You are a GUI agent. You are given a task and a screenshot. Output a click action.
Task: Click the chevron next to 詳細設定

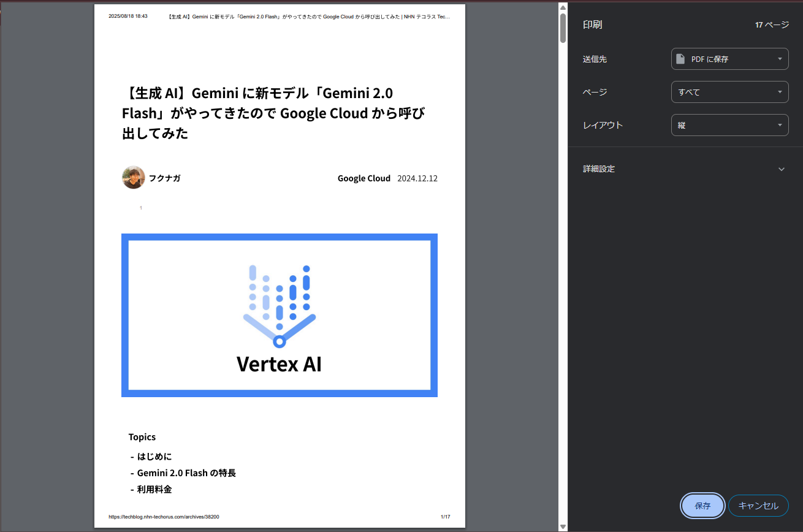click(781, 169)
